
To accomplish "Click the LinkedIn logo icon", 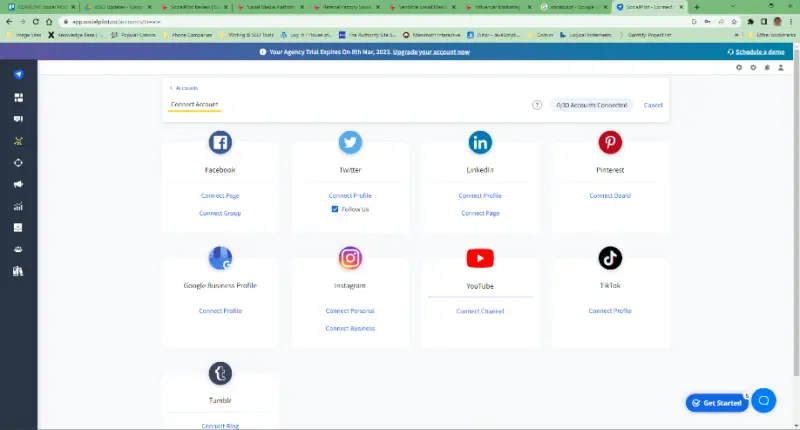I will pyautogui.click(x=480, y=142).
